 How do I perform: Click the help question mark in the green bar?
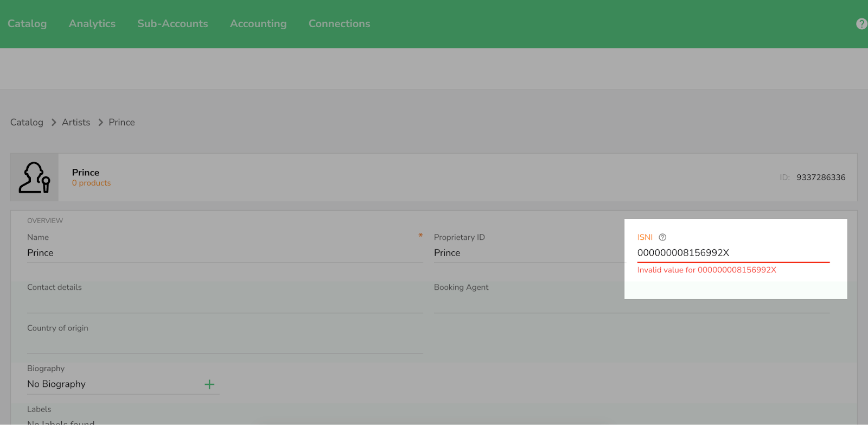tap(861, 24)
